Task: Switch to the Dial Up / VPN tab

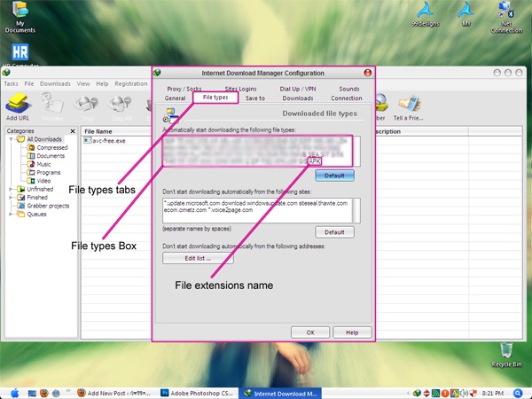Action: [x=298, y=89]
